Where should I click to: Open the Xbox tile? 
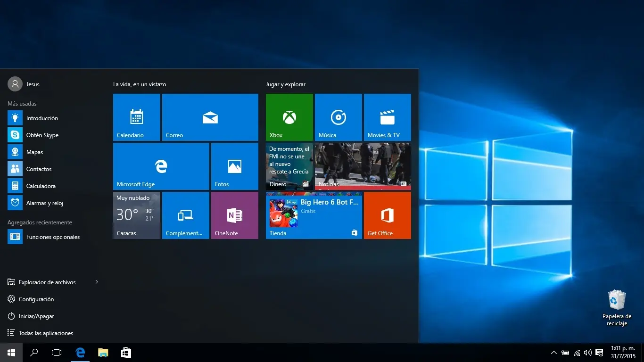tap(289, 117)
